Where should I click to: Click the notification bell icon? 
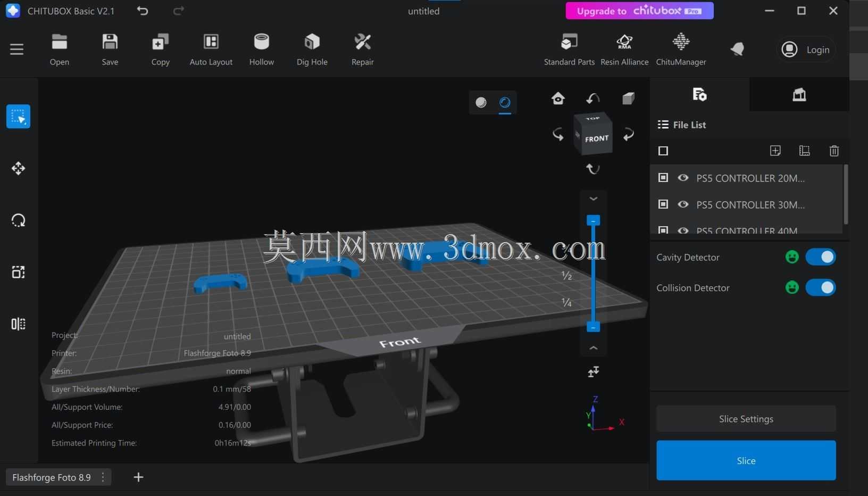coord(737,49)
